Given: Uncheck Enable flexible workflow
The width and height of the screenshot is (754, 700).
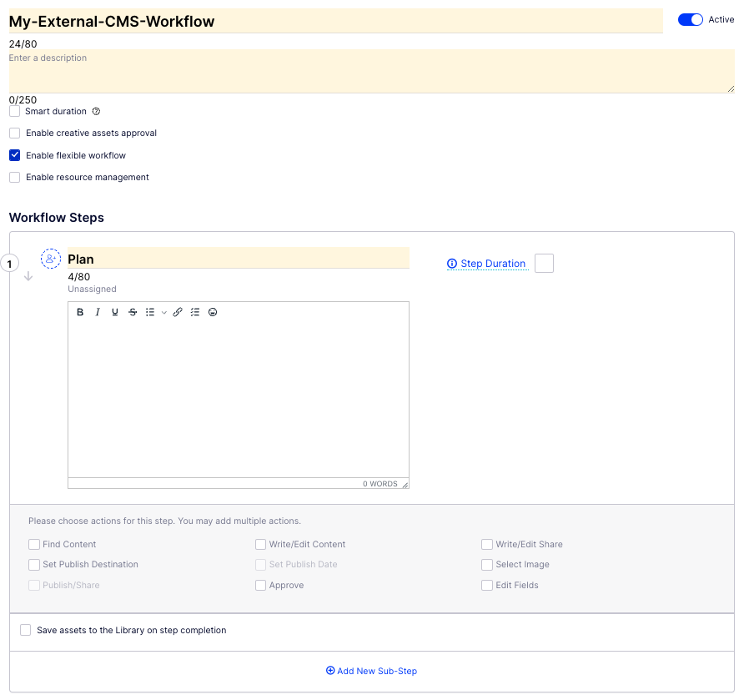Looking at the screenshot, I should coord(15,155).
